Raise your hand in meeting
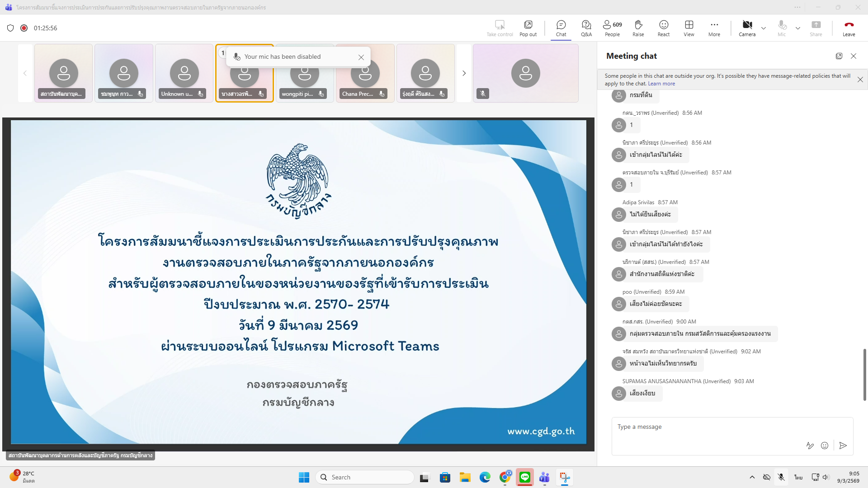 coord(638,28)
